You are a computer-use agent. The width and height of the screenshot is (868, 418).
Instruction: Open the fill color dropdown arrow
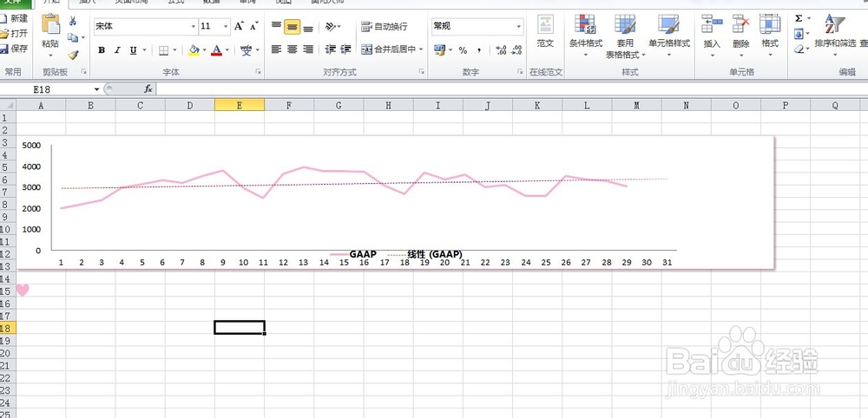pyautogui.click(x=204, y=50)
